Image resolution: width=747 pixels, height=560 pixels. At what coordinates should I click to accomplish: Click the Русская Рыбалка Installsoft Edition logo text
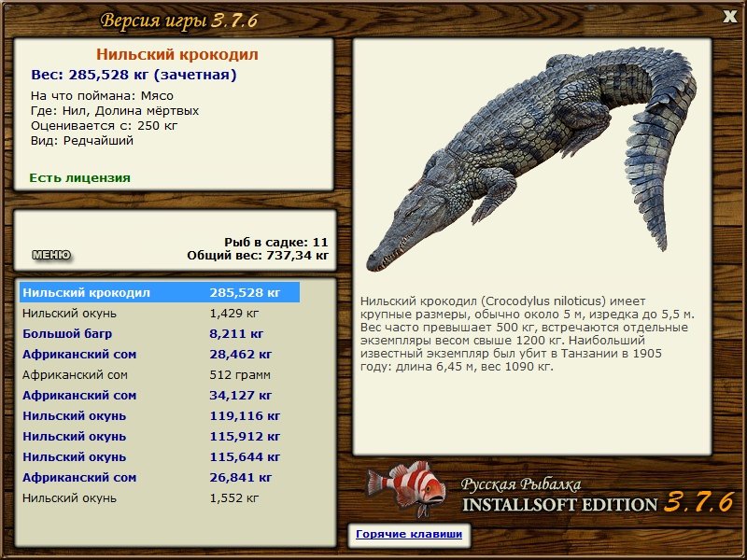coord(598,496)
